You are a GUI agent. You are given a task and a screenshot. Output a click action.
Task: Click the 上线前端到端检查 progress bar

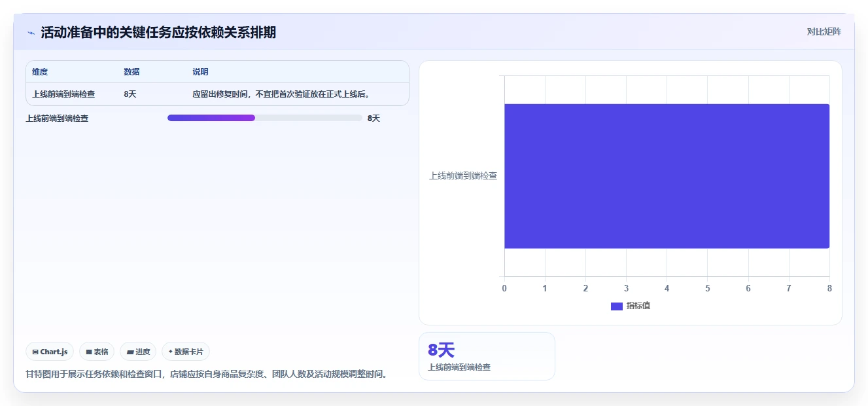[x=264, y=118]
